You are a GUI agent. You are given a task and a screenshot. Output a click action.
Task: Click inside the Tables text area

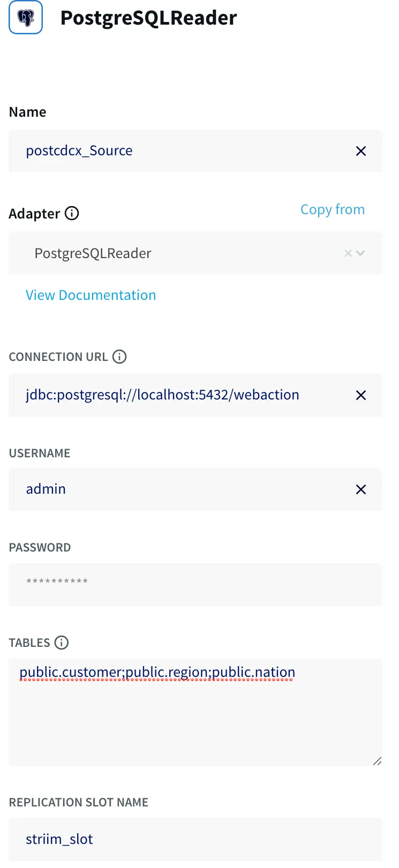(x=195, y=718)
